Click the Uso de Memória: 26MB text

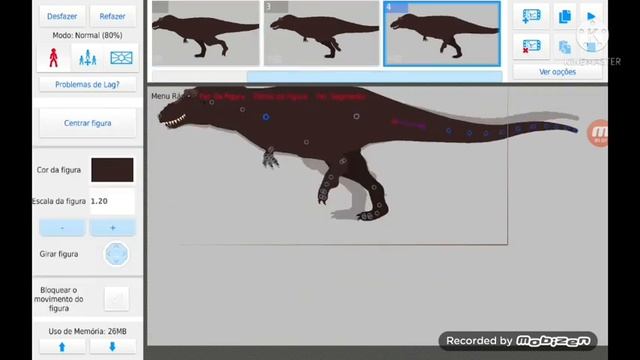(87, 331)
